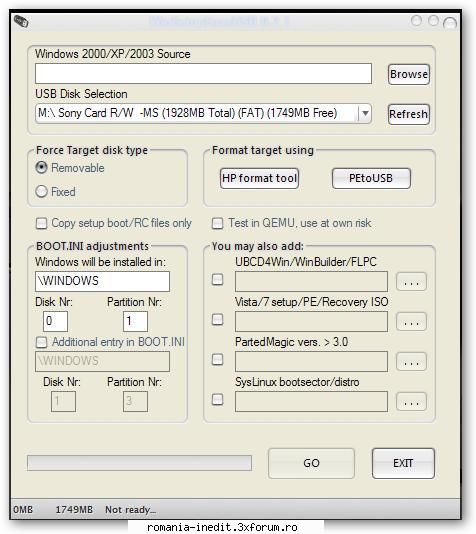
Task: Check the Vista/7 setup/PE/Recovery ISO checkbox
Action: (217, 319)
